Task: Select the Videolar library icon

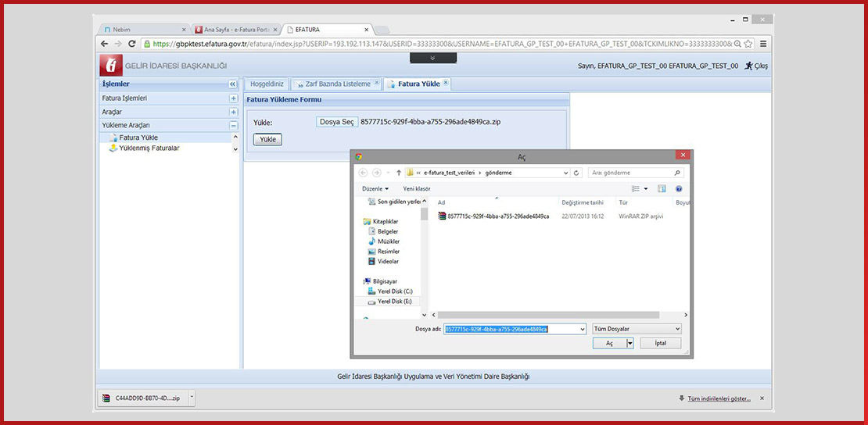Action: (372, 261)
